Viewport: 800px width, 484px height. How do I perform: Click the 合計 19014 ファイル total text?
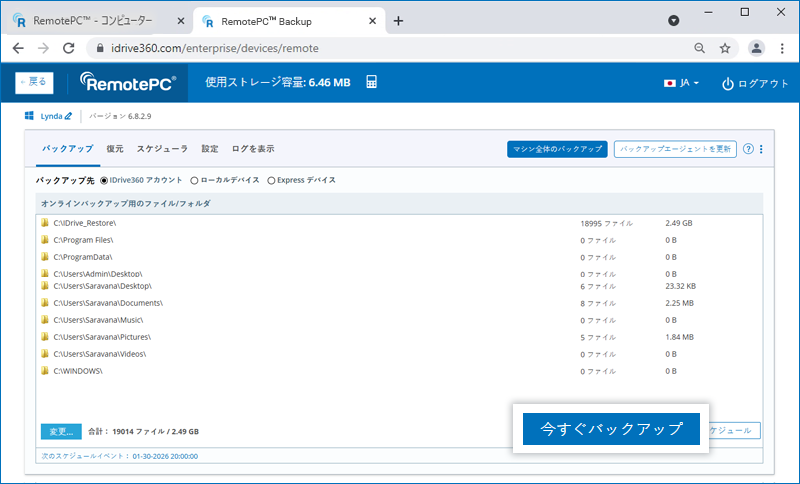(x=143, y=431)
